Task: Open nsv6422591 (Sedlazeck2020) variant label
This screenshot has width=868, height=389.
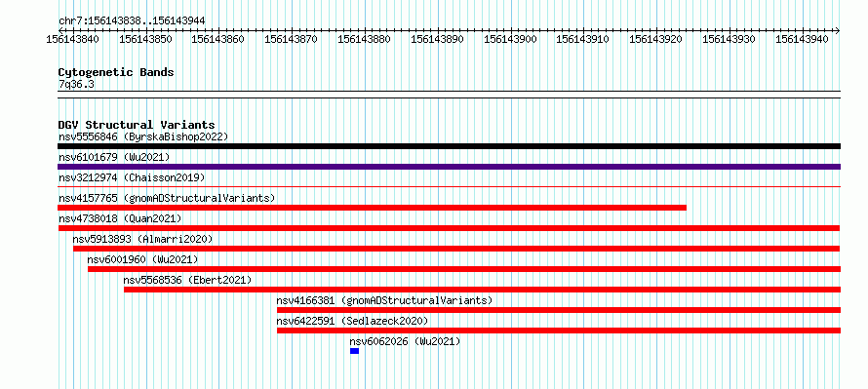Action: coord(353,321)
